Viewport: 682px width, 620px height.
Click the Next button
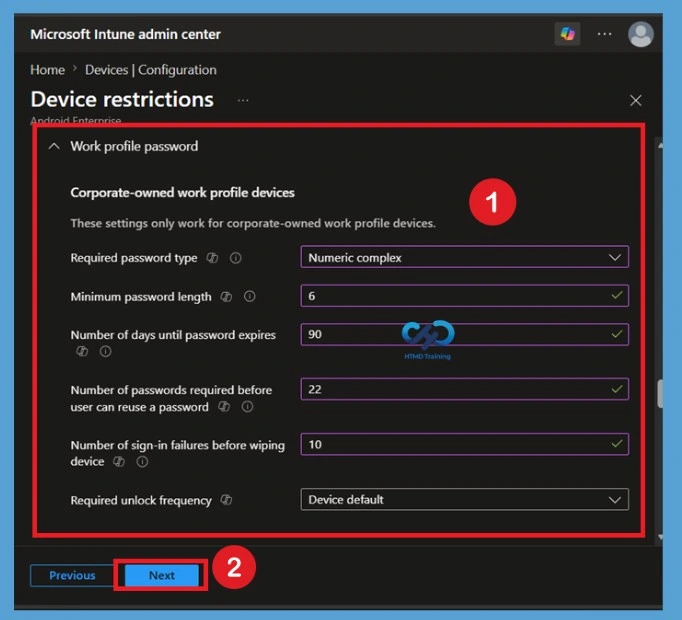pyautogui.click(x=162, y=575)
